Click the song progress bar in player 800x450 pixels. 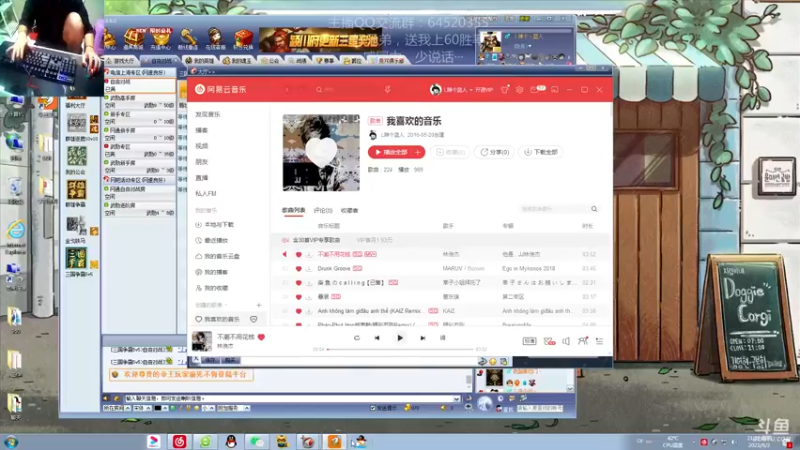(401, 349)
